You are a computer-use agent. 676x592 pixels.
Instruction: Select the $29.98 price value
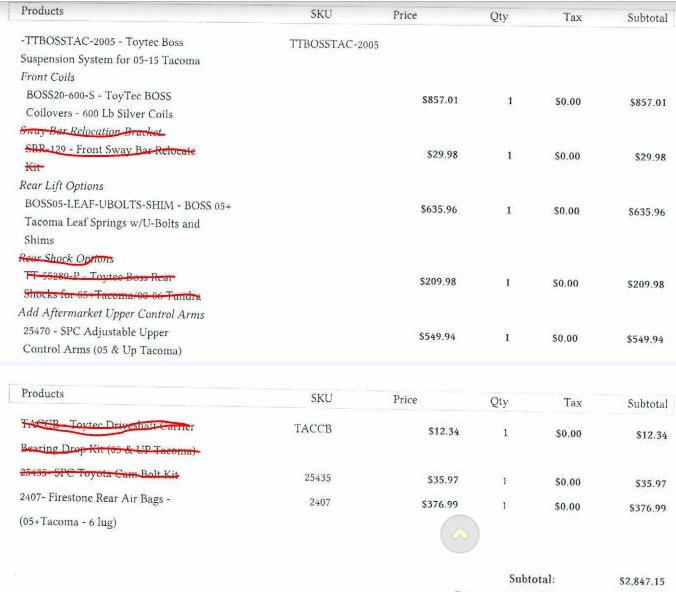pos(442,154)
